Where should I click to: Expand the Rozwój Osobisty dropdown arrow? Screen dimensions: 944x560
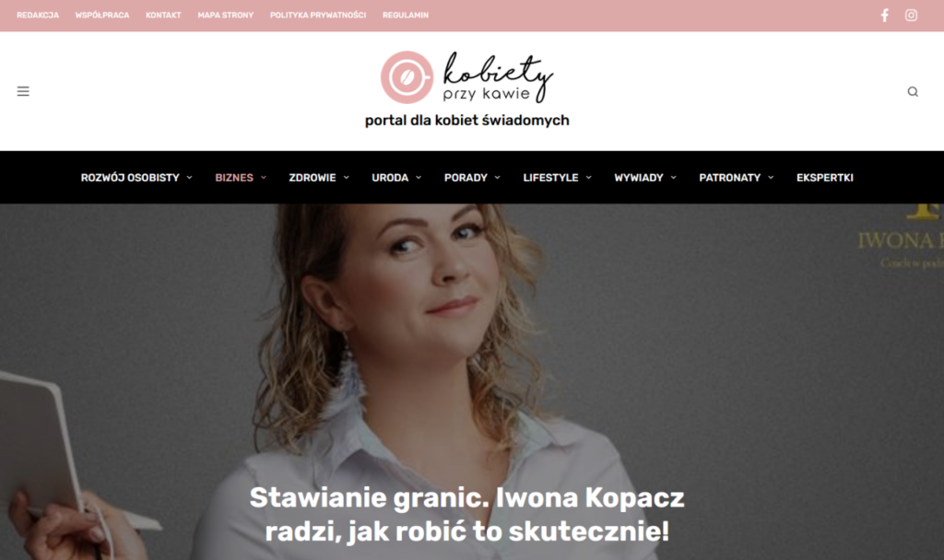click(189, 178)
